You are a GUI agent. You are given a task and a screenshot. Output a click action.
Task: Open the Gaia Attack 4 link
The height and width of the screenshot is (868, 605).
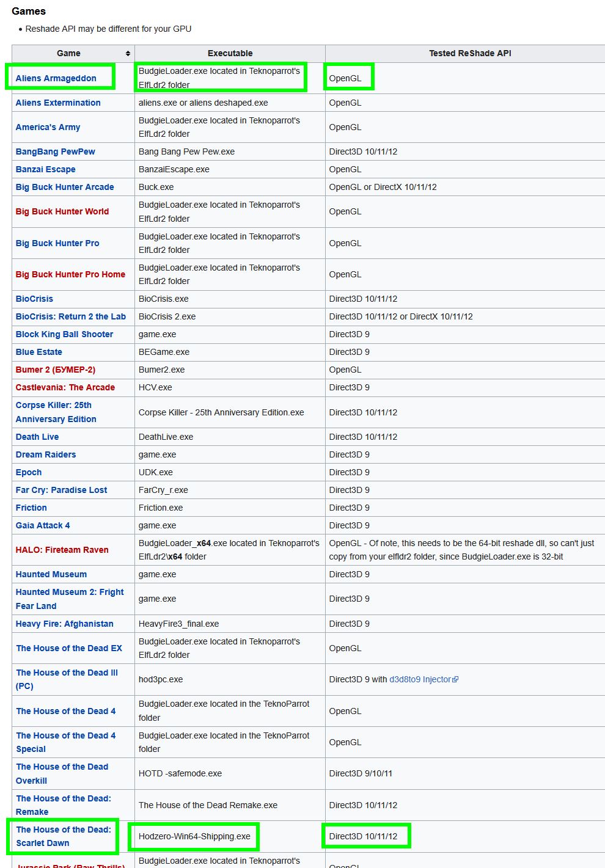42,525
